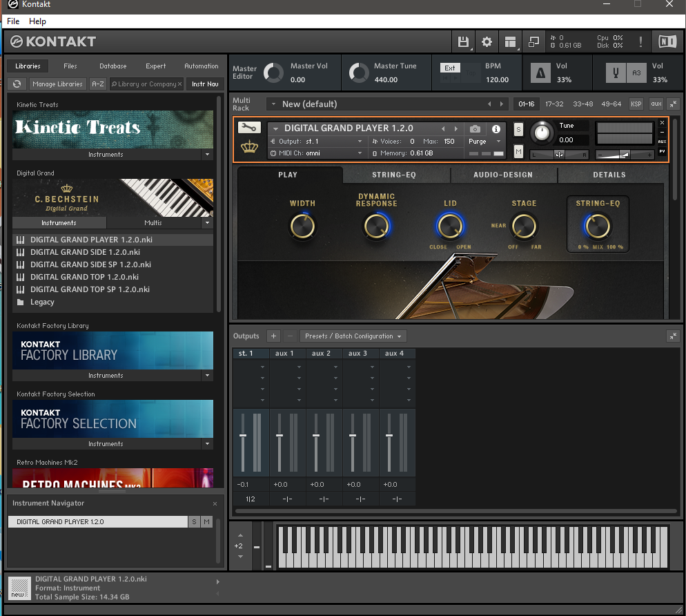Open Presets / Batch Configuration dropdown
This screenshot has width=686, height=616.
click(353, 336)
